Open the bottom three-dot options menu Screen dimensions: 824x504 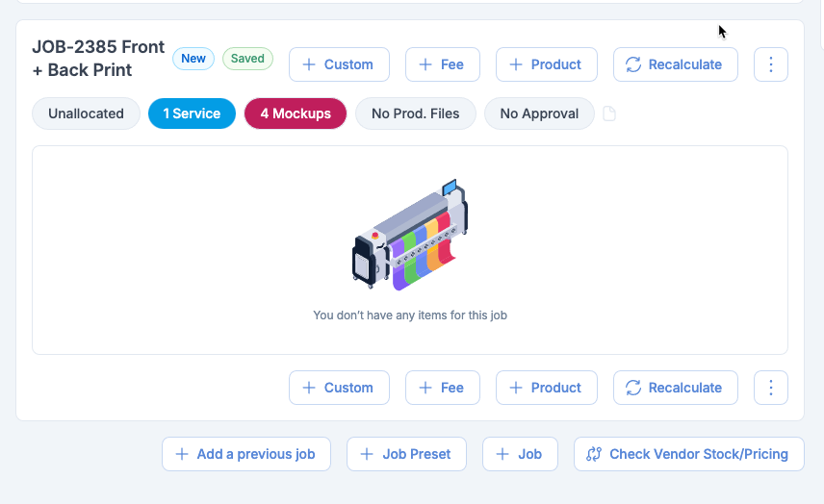pyautogui.click(x=770, y=388)
